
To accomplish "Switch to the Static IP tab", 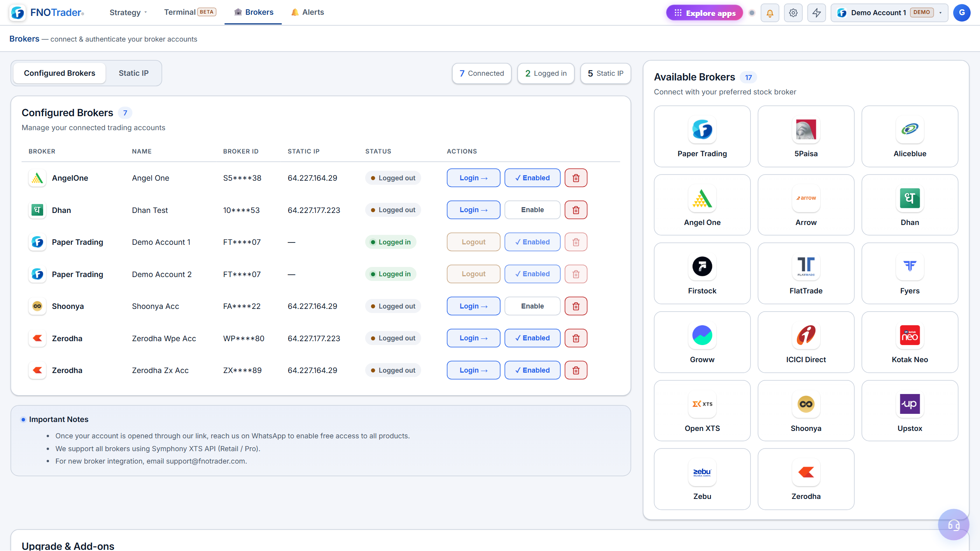I will (x=133, y=73).
